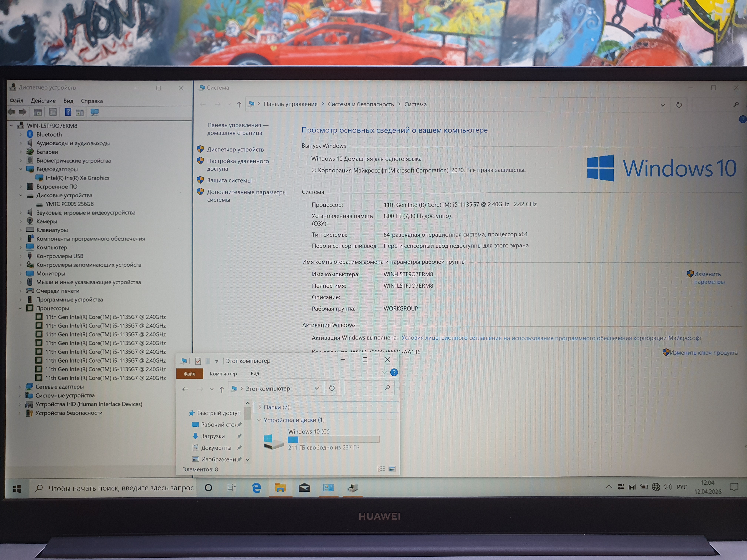Click the blue Help icon in Device Manager toolbar
This screenshot has height=560, width=747.
[68, 112]
